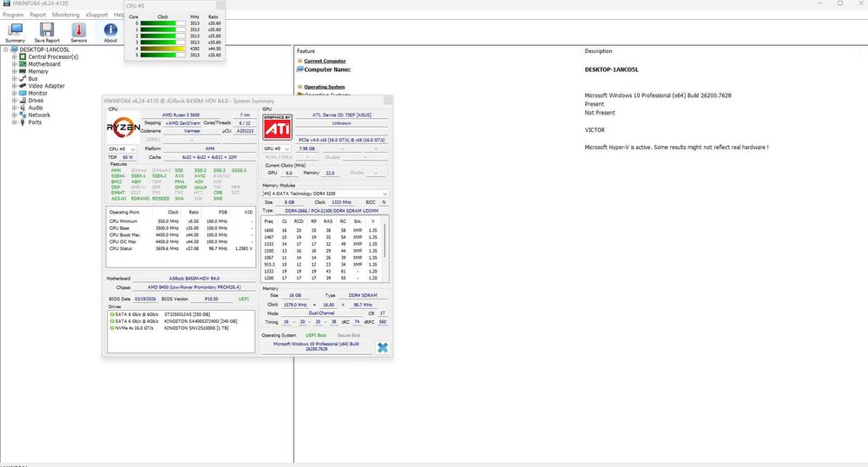Click the Operating System heading link
The image size is (868, 467).
[325, 87]
